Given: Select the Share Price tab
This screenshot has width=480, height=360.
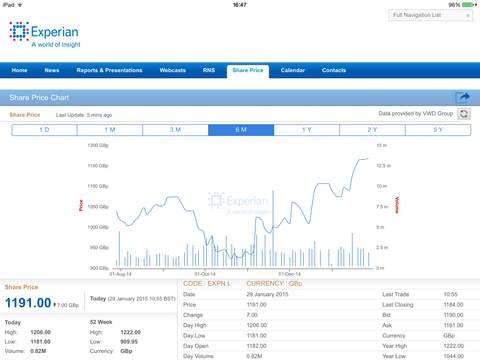Looking at the screenshot, I should (x=248, y=71).
